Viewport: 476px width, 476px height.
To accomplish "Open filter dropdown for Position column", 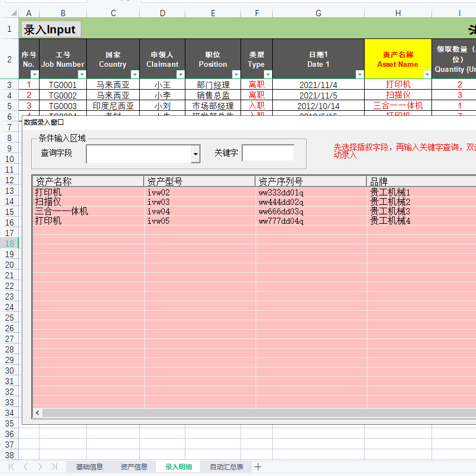I will tap(236, 75).
